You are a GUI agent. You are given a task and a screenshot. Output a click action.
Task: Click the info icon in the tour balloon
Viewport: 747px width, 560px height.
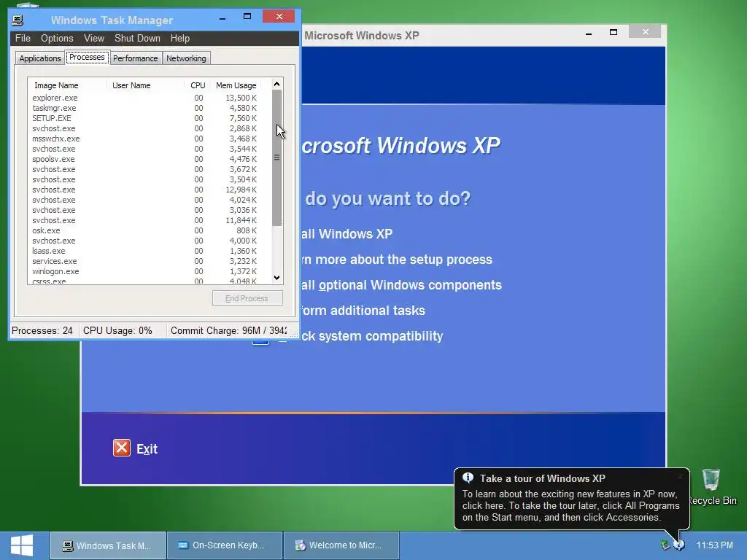pyautogui.click(x=468, y=477)
